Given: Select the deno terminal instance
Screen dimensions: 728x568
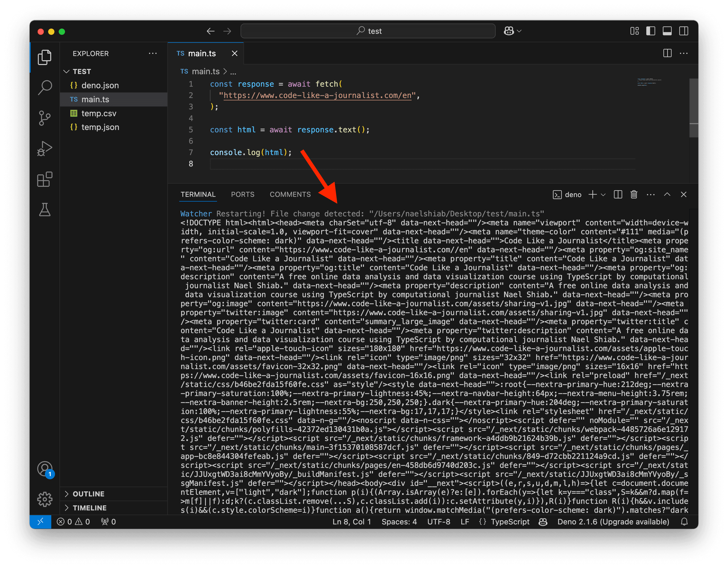Looking at the screenshot, I should click(x=567, y=194).
